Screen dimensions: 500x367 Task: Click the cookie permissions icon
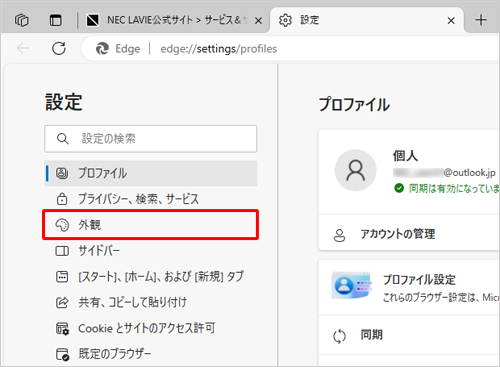coord(62,329)
